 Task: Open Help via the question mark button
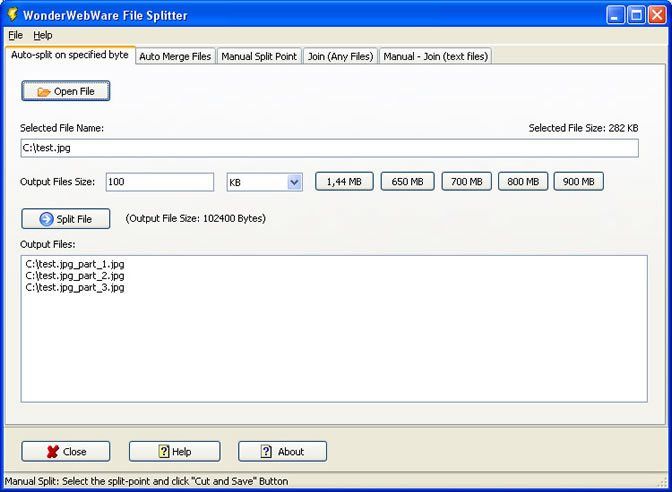[174, 451]
